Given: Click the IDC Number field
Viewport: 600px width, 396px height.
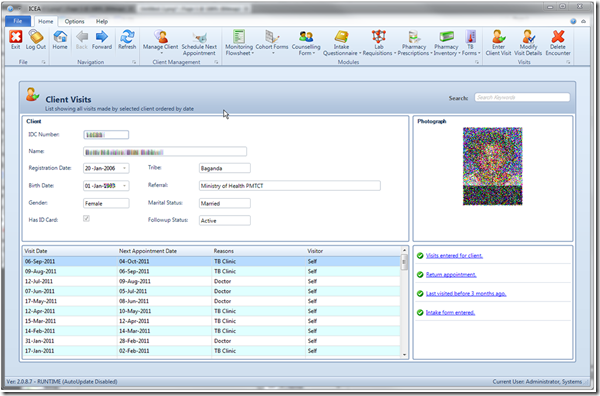Looking at the screenshot, I should [106, 135].
